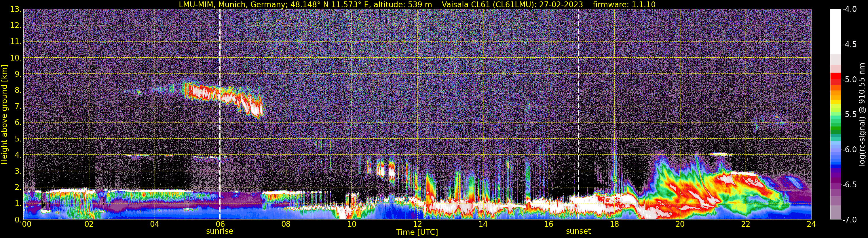Click the green band on the colorbar
This screenshot has height=238, width=868.
point(835,129)
